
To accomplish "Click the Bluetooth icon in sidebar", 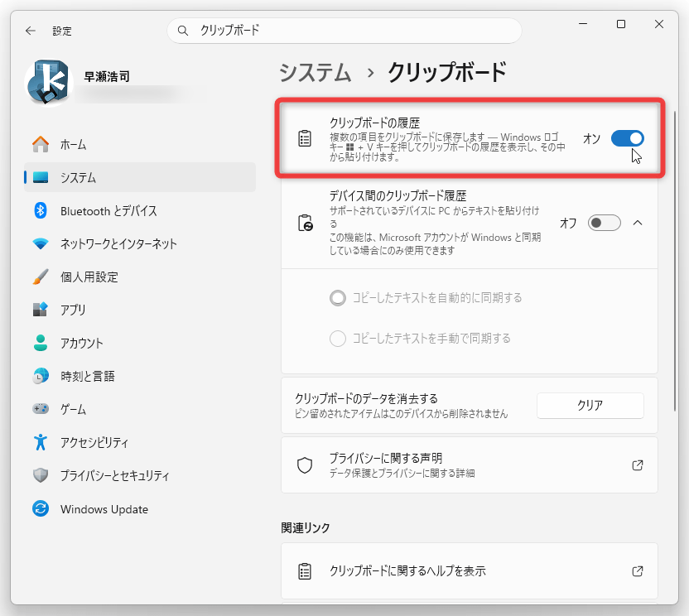I will (41, 210).
